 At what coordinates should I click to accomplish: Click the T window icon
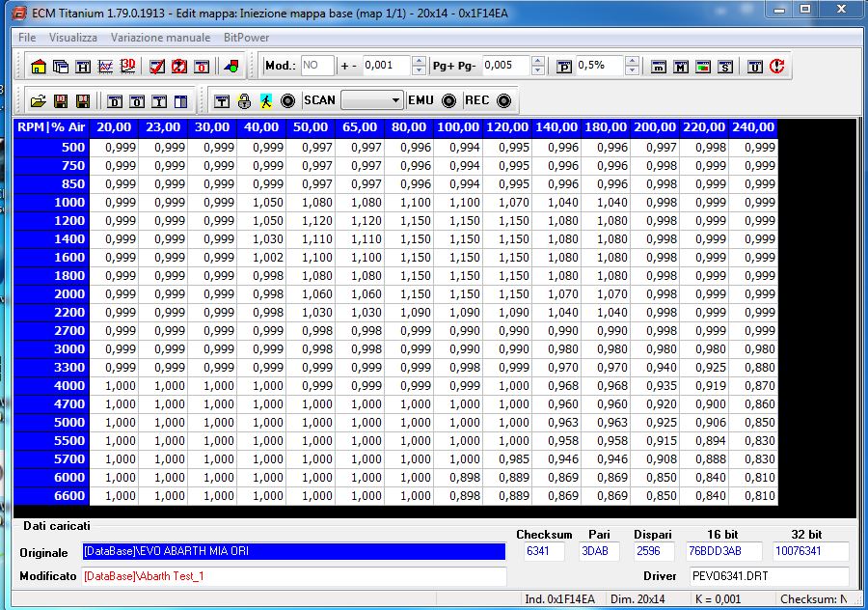[222, 100]
